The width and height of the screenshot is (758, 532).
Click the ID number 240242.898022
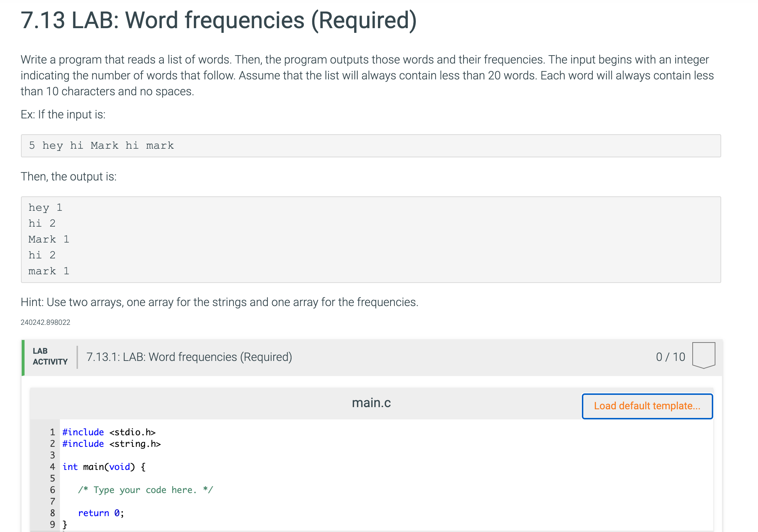point(45,322)
